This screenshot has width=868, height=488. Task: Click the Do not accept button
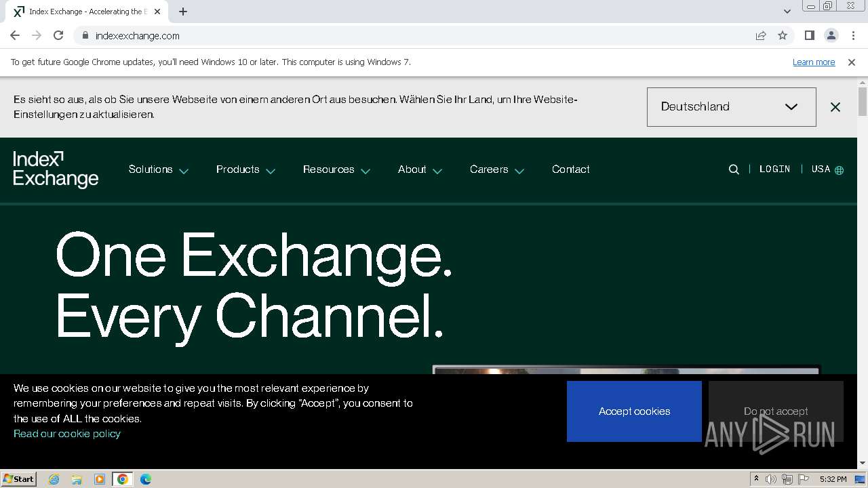[x=776, y=411]
